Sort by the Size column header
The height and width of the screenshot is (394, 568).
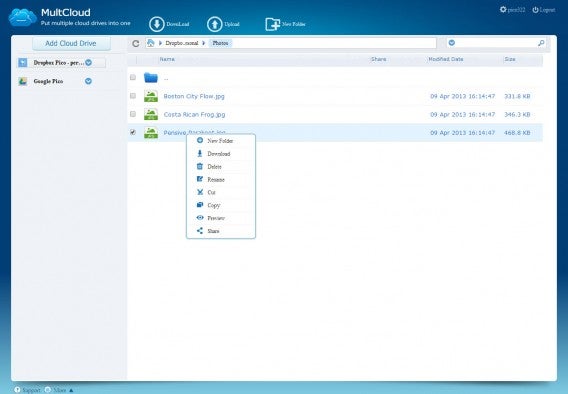(510, 59)
